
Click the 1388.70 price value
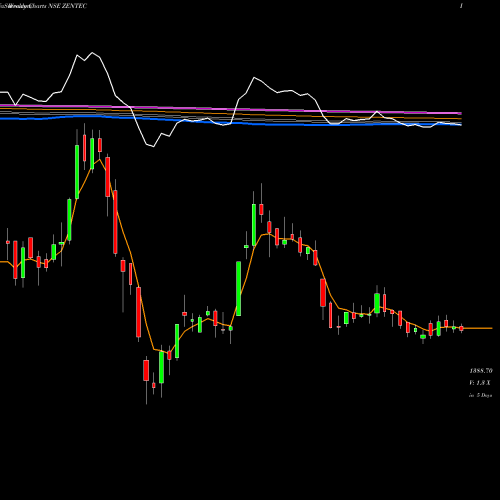[x=481, y=371]
